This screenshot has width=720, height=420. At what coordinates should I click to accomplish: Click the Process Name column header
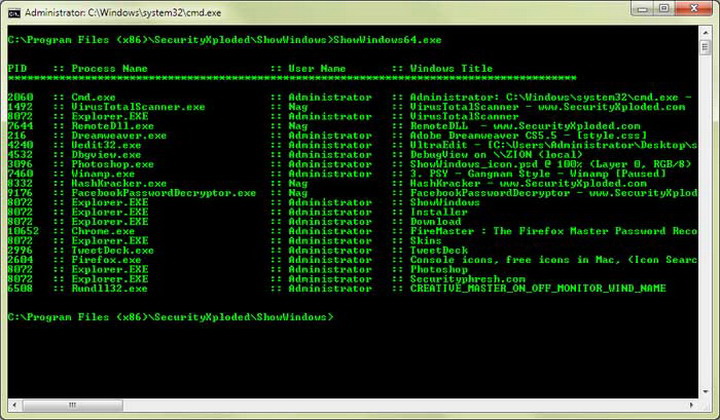pos(109,68)
